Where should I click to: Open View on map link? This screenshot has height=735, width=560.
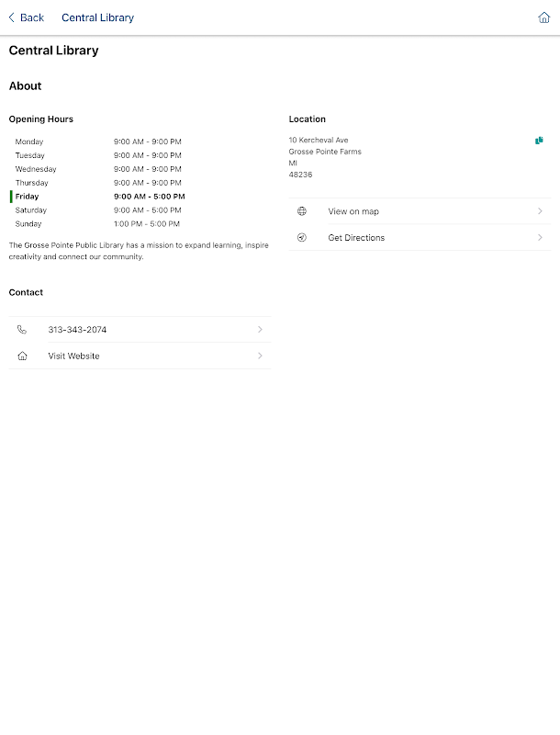pos(420,211)
